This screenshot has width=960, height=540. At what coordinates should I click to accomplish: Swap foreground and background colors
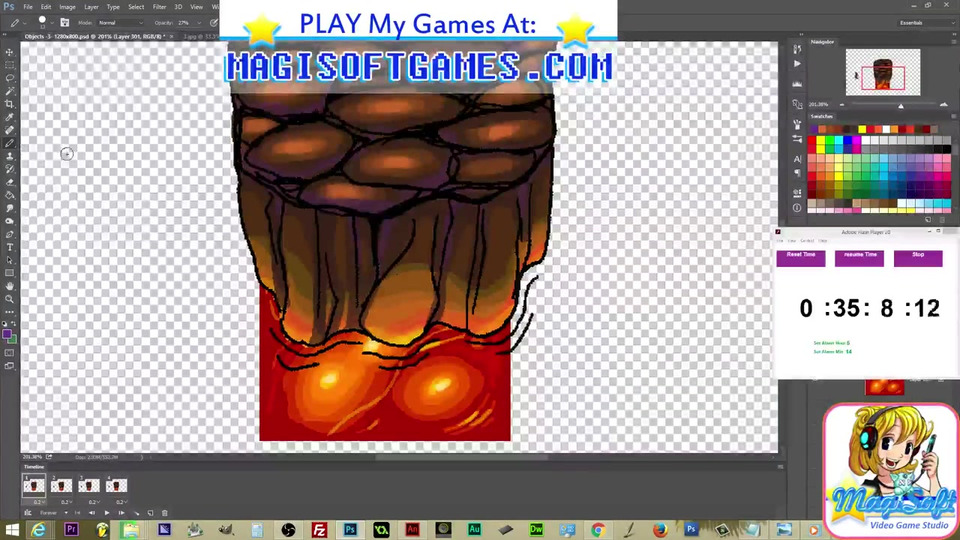(x=14, y=323)
